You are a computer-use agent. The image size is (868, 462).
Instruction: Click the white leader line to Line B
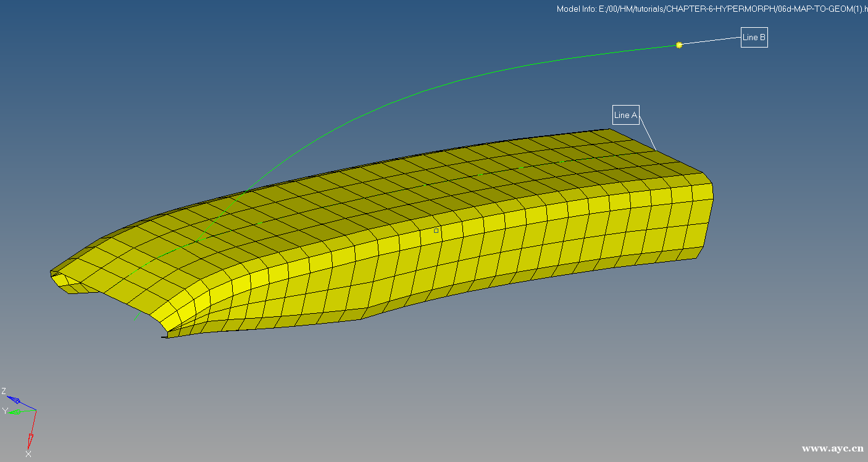click(x=710, y=41)
